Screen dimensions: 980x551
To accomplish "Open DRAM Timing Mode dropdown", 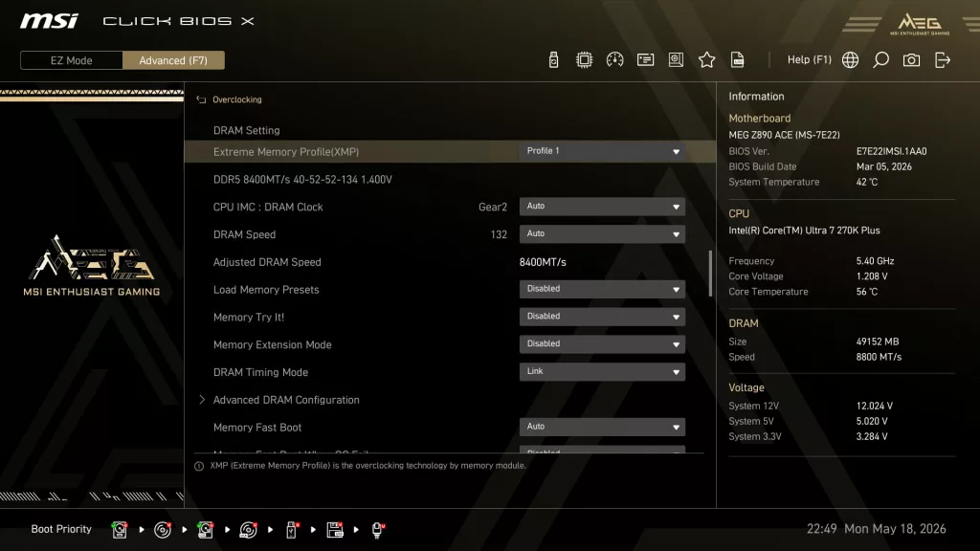I will point(602,371).
